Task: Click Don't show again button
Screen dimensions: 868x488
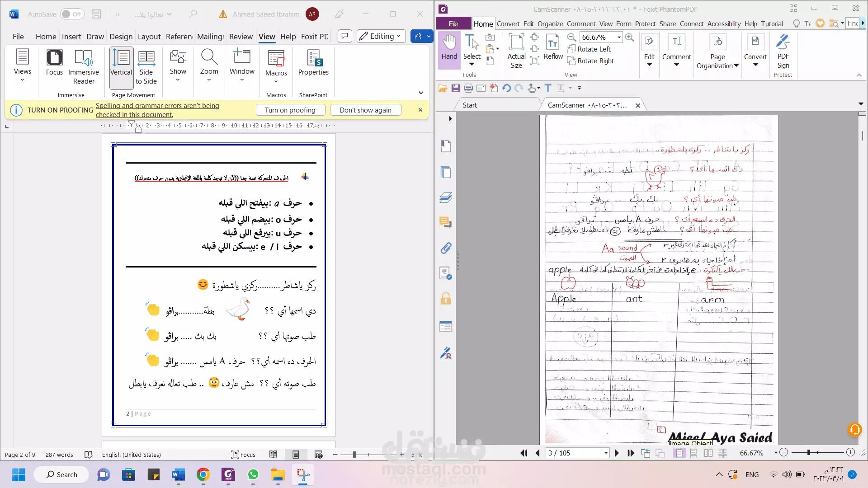Action: (x=365, y=110)
